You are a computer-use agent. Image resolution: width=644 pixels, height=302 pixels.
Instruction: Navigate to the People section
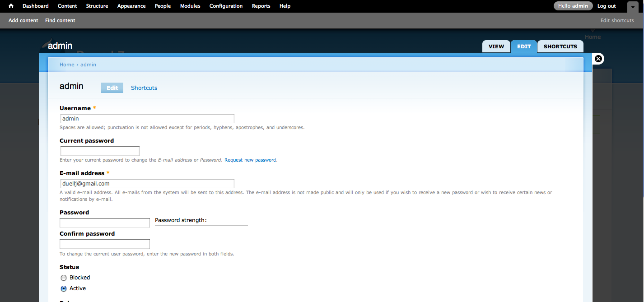(x=163, y=6)
